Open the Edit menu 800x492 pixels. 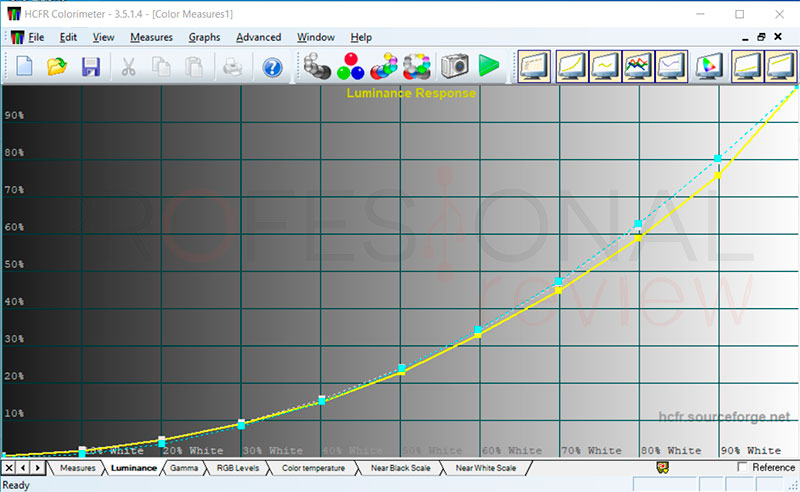pos(68,37)
